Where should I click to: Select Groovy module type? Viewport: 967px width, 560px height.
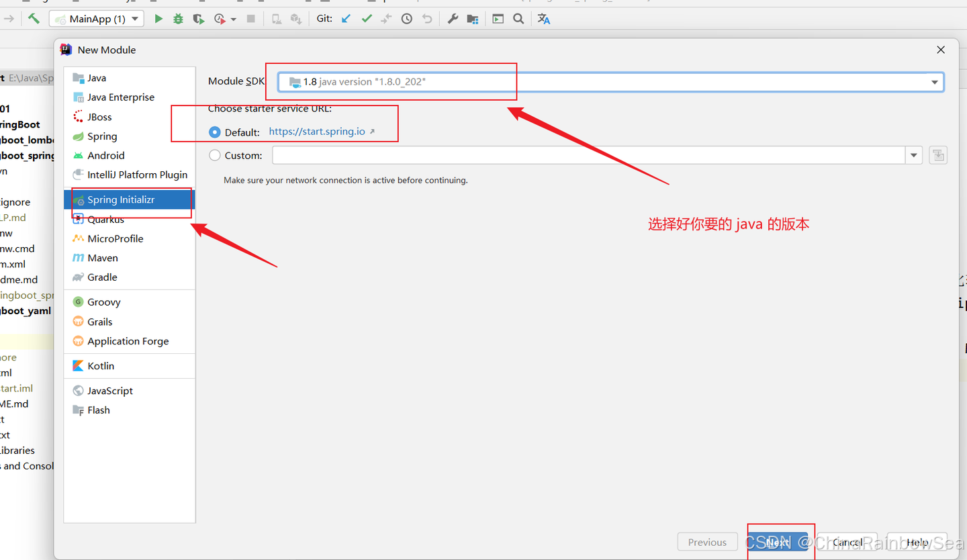point(130,302)
